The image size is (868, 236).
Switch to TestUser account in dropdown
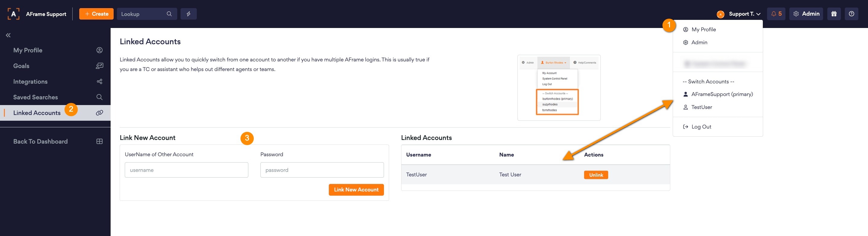click(718, 107)
